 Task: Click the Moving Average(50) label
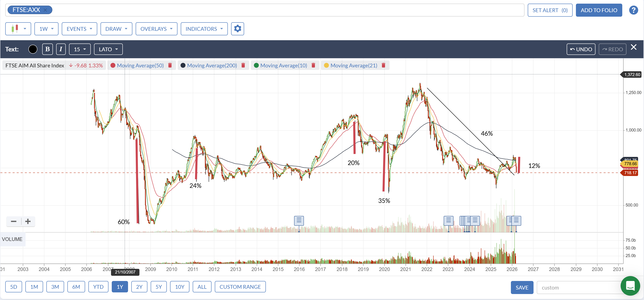click(140, 66)
